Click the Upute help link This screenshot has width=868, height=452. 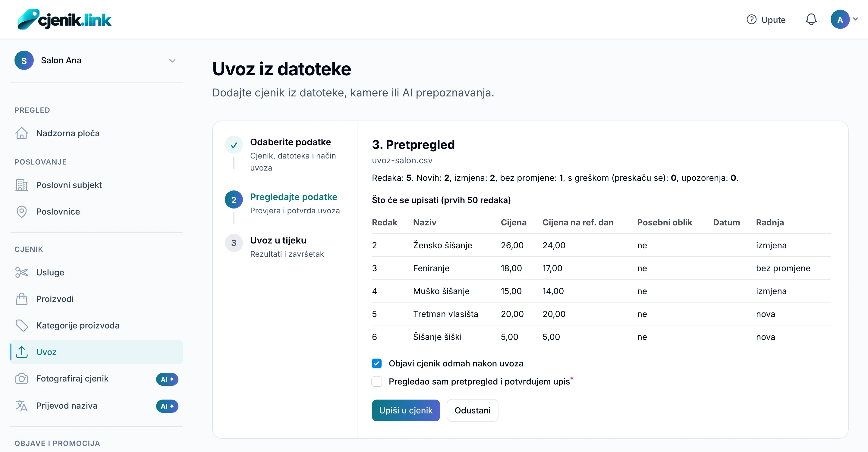tap(766, 20)
